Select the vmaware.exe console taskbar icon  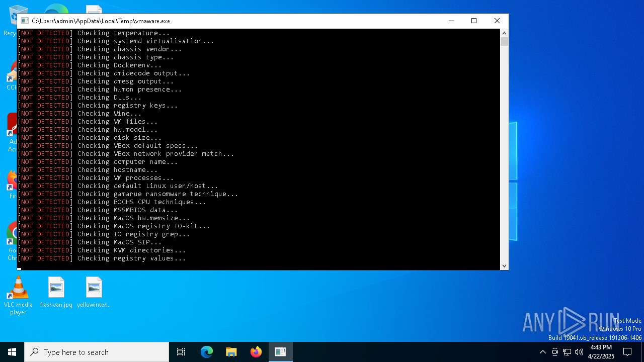[280, 352]
